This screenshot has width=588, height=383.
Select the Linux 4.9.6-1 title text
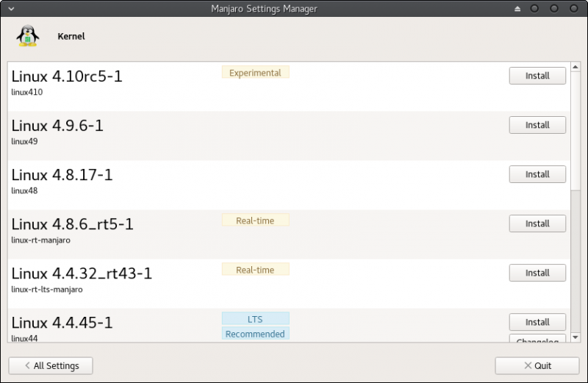point(57,126)
